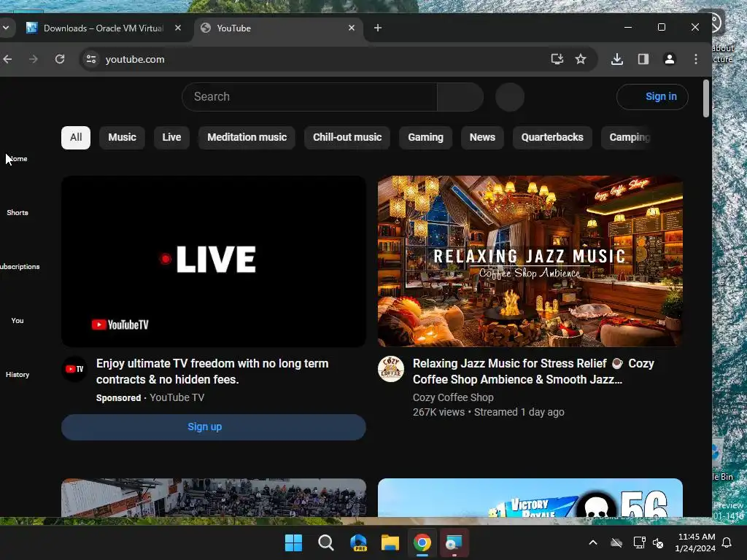Click the voice search circle button
The height and width of the screenshot is (560, 747).
point(510,97)
